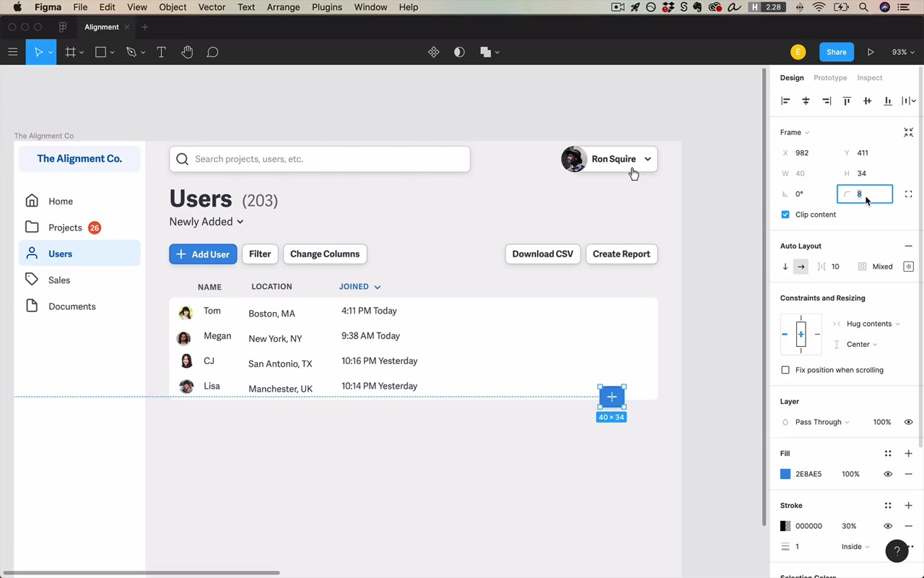Open Auto Layout alignment box icon

coord(908,267)
